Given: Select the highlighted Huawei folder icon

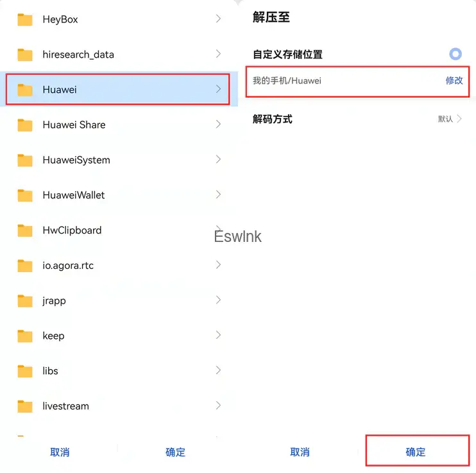Looking at the screenshot, I should 25,90.
